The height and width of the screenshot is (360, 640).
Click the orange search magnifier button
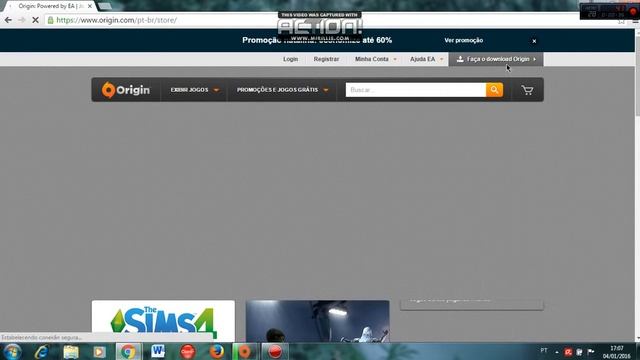pos(494,90)
